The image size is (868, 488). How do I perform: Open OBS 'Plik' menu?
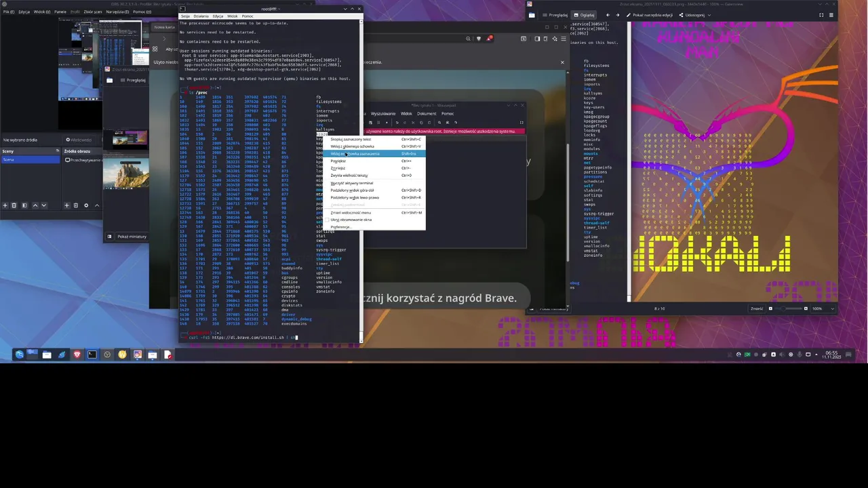8,12
